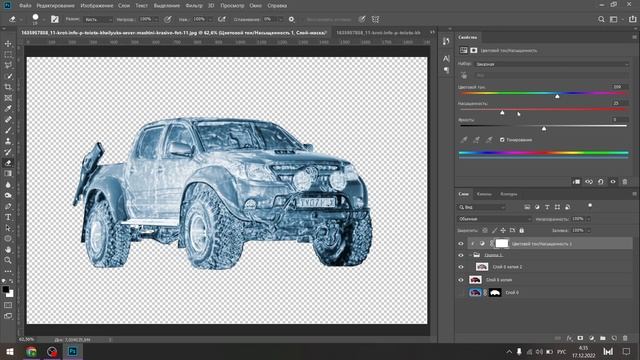Select the Gradient tool
The width and height of the screenshot is (640, 360).
8,173
